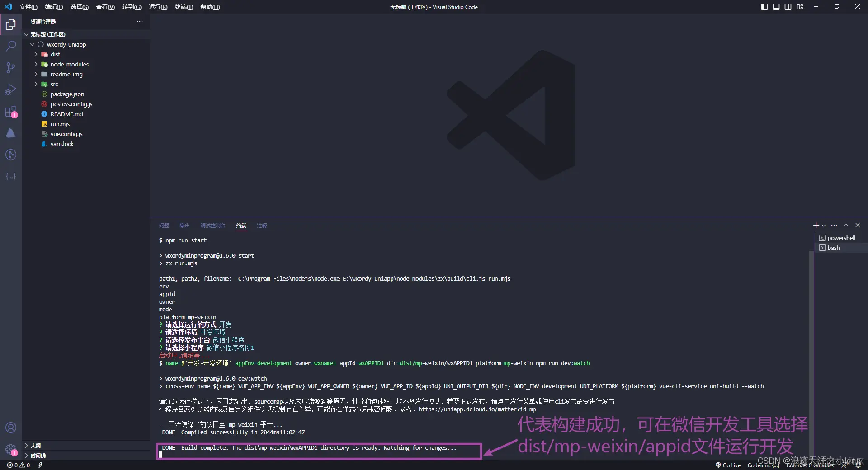
Task: Open the Go menu (转到)
Action: click(x=132, y=7)
